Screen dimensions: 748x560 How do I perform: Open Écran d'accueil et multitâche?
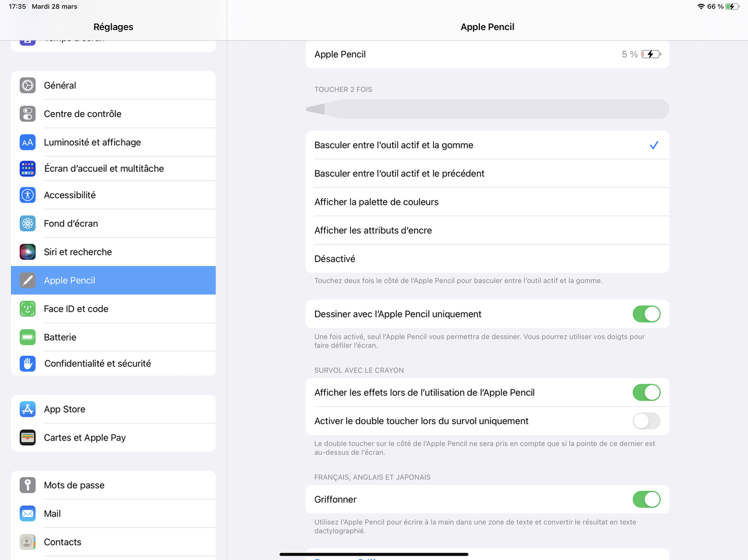click(x=113, y=168)
